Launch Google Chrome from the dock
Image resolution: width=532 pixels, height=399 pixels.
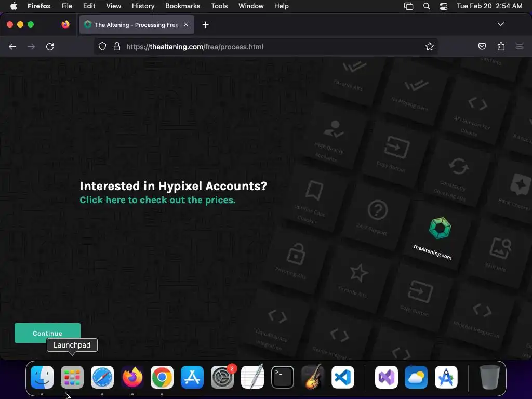click(162, 377)
